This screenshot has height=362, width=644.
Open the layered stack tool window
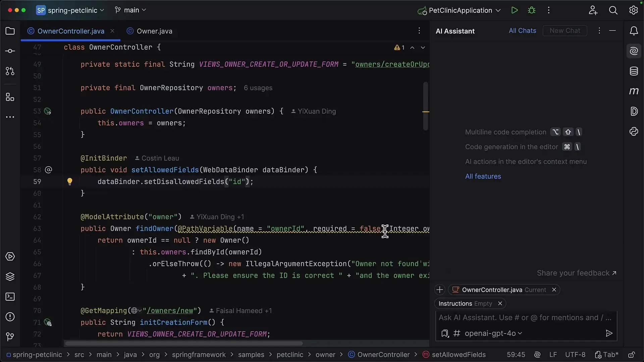(x=10, y=277)
